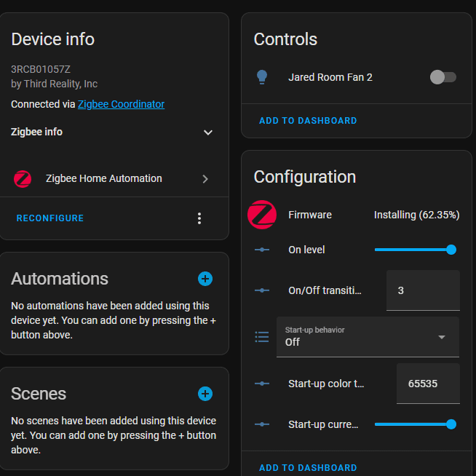Expand the Zigbee info section

tap(208, 132)
